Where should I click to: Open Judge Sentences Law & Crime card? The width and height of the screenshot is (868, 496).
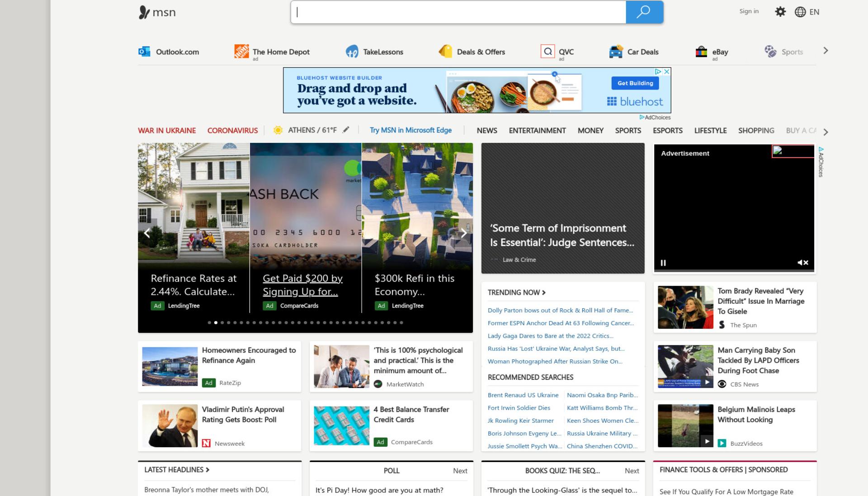point(562,208)
